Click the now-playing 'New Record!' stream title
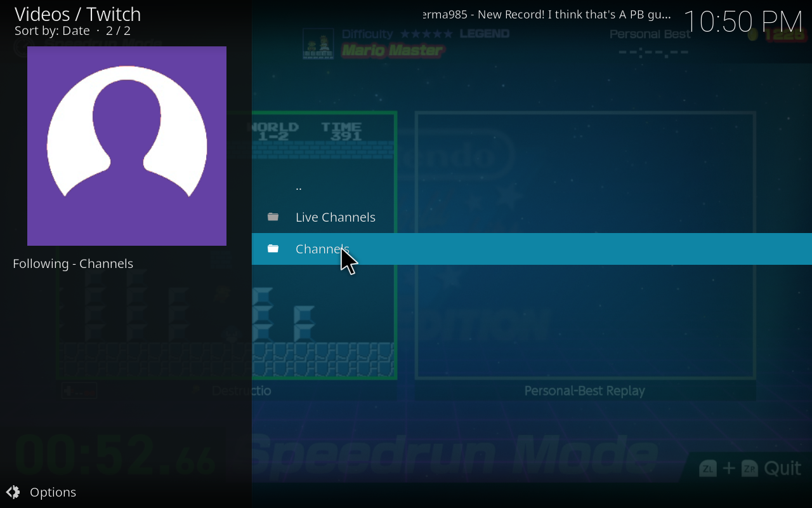This screenshot has height=508, width=812. [547, 15]
